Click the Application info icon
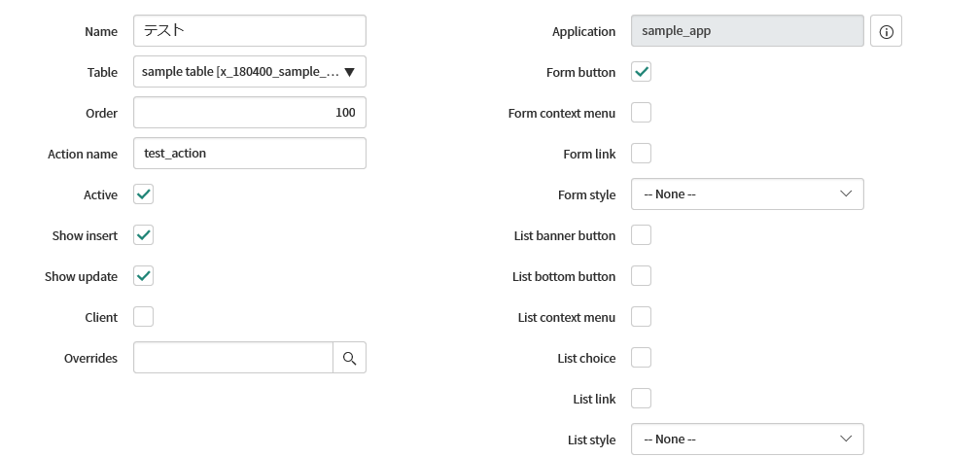 pos(886,31)
